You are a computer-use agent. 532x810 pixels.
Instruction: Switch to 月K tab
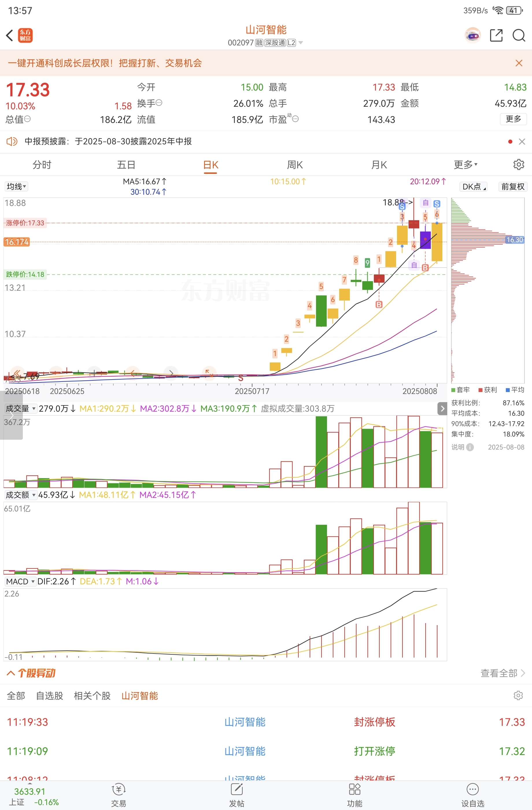(x=379, y=165)
